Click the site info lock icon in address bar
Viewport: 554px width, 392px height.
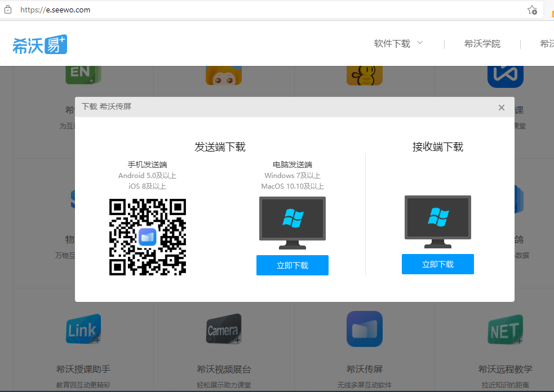pos(8,10)
